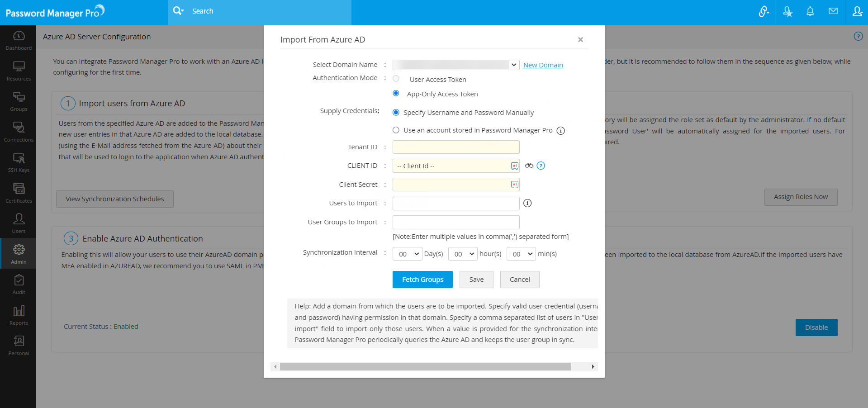Choose Use an account stored option
Image resolution: width=868 pixels, height=408 pixels.
click(x=396, y=130)
